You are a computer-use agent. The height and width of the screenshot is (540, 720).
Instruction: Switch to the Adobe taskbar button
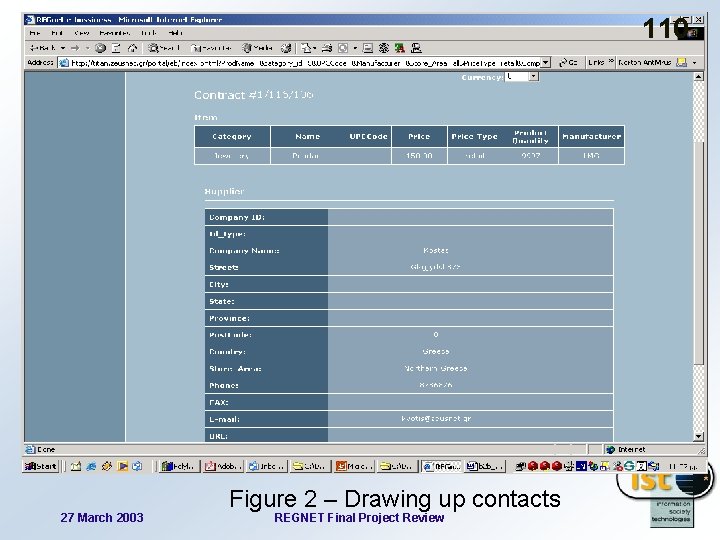click(x=222, y=467)
